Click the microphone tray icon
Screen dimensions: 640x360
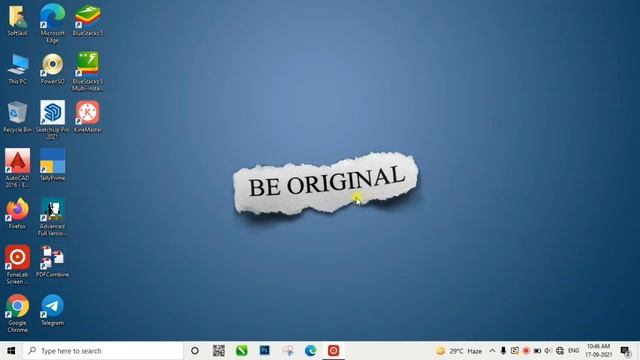503,351
